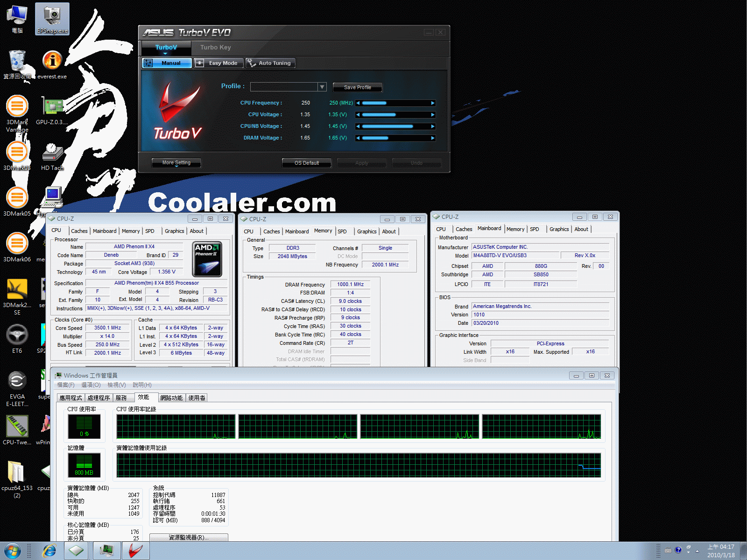
Task: Click the AMD Phenom II logo image
Action: (207, 259)
